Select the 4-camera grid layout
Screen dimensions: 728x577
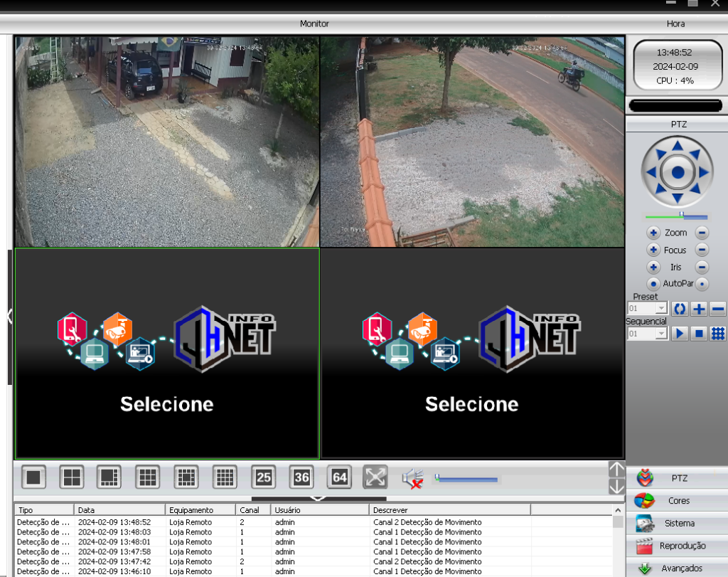(x=72, y=477)
